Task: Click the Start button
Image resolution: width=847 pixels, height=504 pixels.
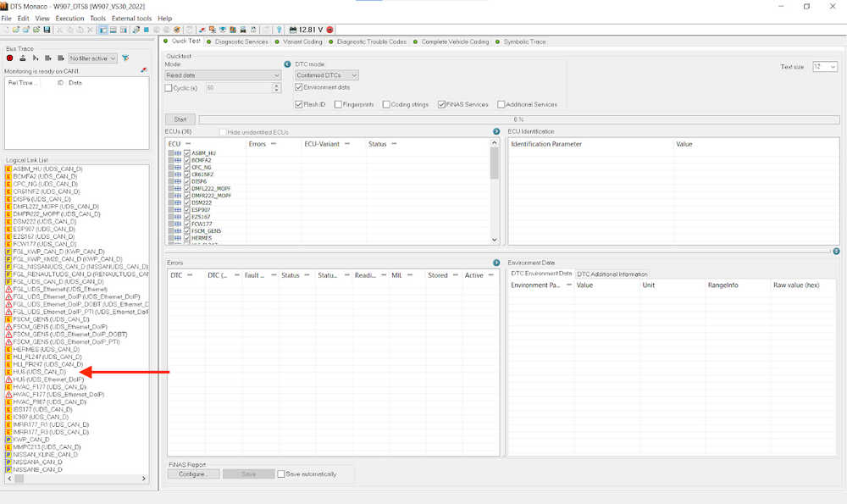Action: point(180,119)
